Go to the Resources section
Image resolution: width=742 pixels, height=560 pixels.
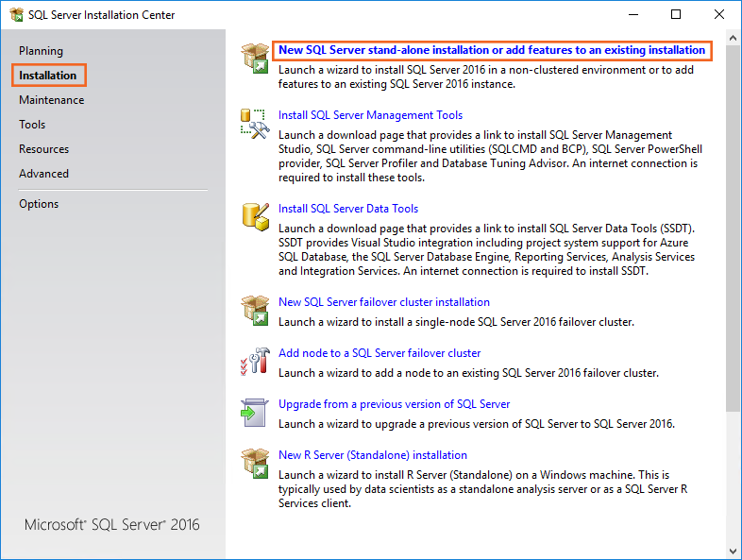43,149
